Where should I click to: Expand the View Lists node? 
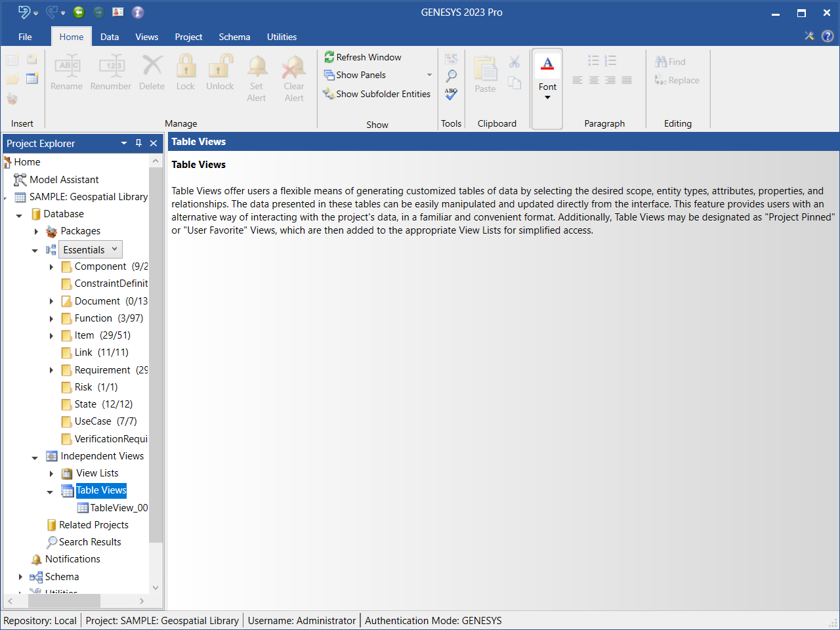click(52, 474)
